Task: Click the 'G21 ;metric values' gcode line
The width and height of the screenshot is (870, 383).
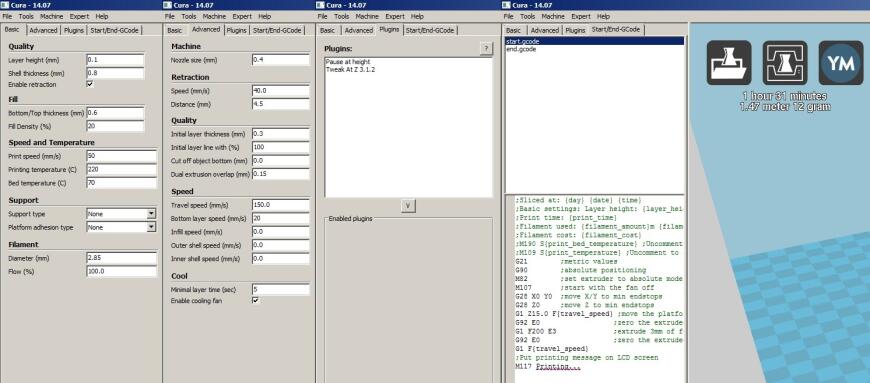Action: 566,261
